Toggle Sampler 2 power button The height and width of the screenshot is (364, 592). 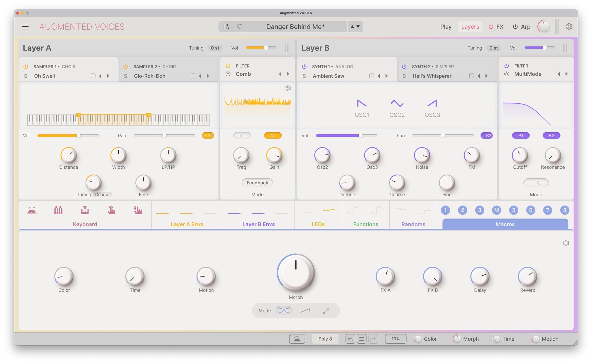[x=126, y=67]
